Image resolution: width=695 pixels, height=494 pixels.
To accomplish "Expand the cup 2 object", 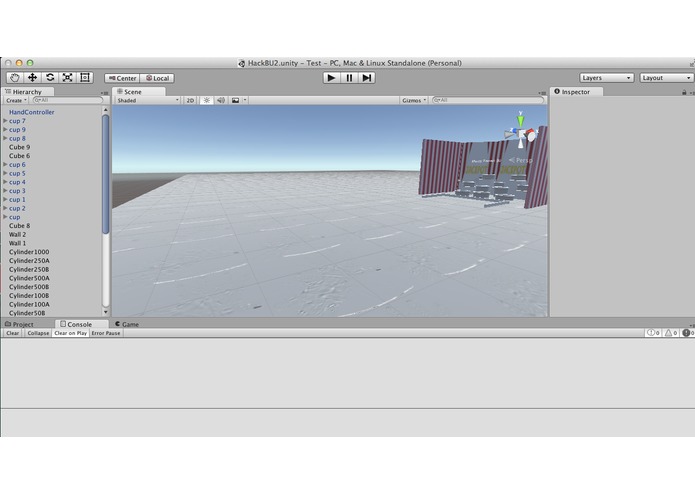I will 5,208.
